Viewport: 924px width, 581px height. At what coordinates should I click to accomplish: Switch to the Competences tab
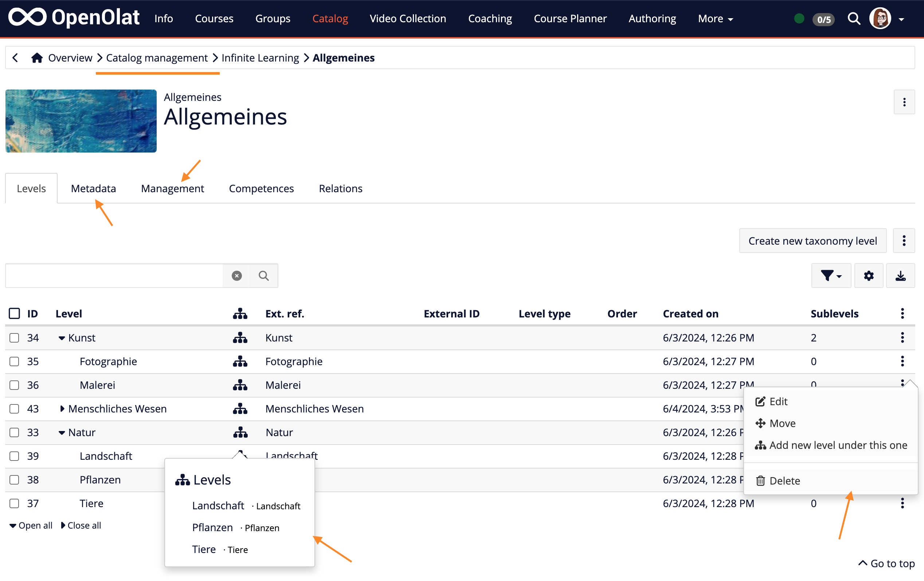point(261,188)
